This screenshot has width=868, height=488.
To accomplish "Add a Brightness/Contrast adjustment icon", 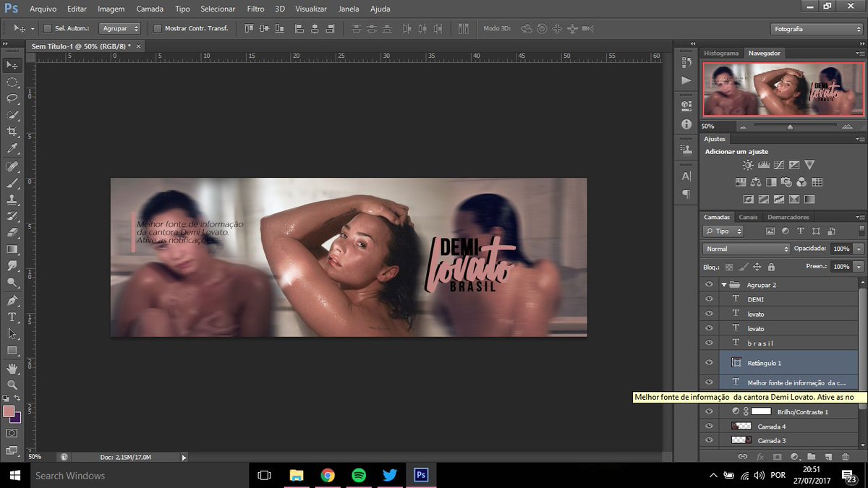I will click(x=747, y=164).
